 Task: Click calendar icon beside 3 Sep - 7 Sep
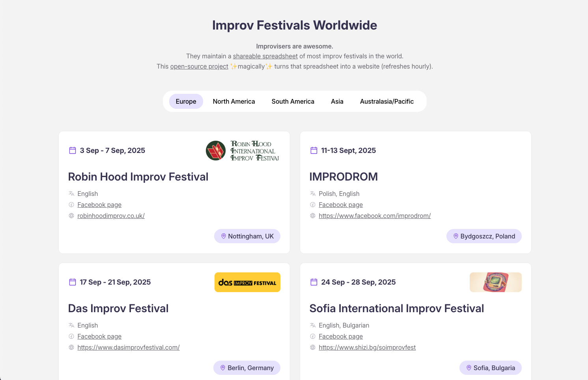(x=73, y=150)
